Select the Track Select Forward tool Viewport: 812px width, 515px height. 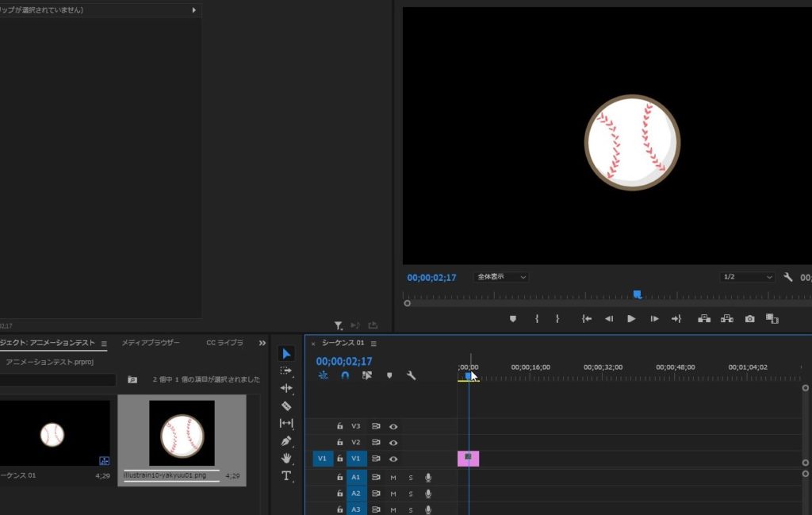click(286, 371)
